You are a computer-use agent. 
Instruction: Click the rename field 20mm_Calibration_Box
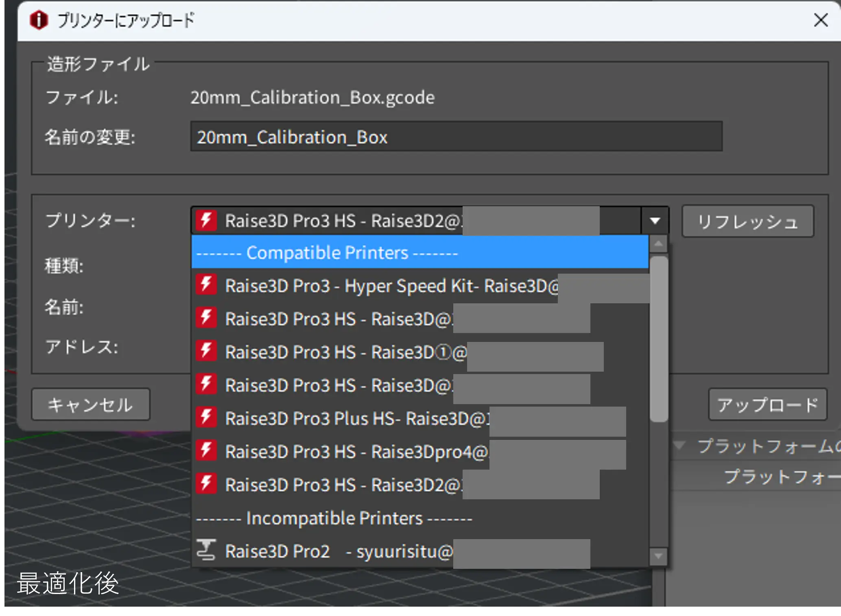pyautogui.click(x=456, y=137)
